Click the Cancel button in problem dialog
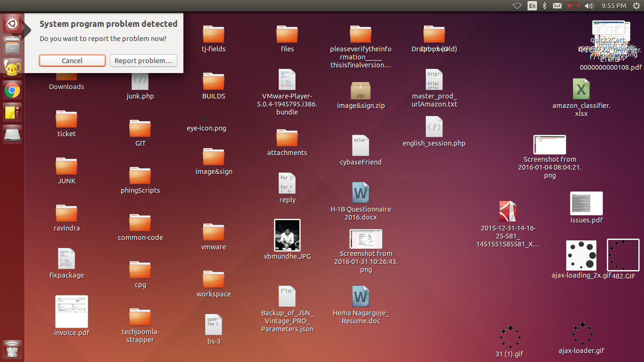 tap(72, 60)
